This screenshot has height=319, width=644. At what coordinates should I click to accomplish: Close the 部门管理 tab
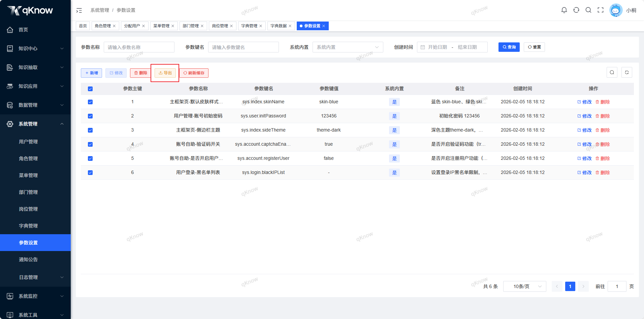[x=202, y=26]
